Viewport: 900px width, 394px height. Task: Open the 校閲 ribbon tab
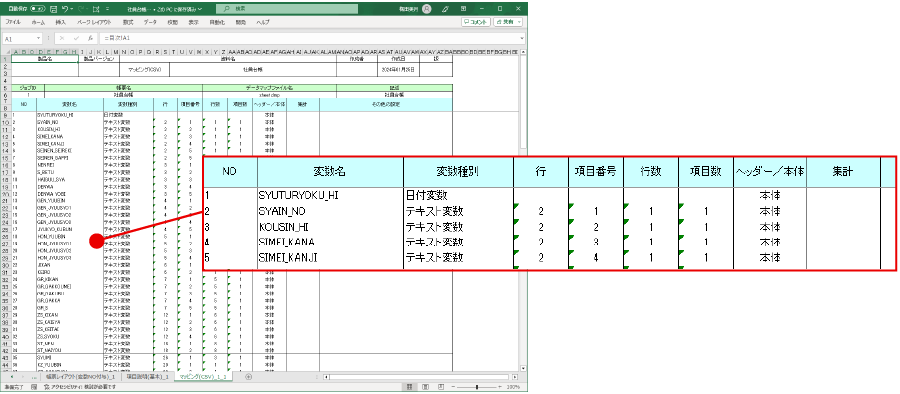point(173,22)
